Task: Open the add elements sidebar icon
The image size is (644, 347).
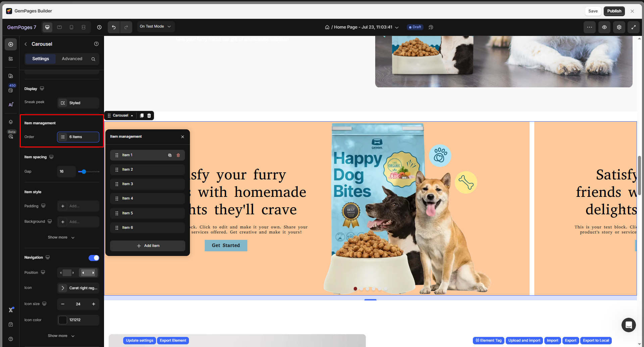Action: 11,44
